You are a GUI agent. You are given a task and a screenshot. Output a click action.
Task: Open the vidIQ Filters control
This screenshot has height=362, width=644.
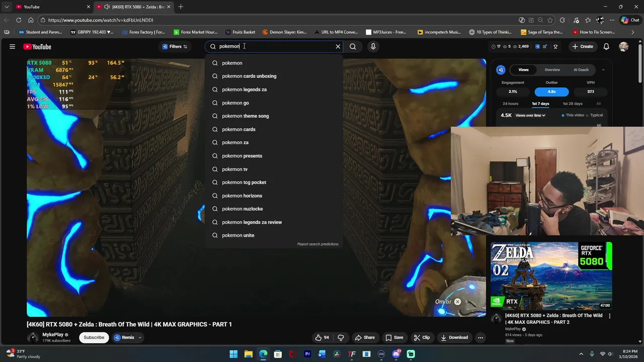[175, 46]
